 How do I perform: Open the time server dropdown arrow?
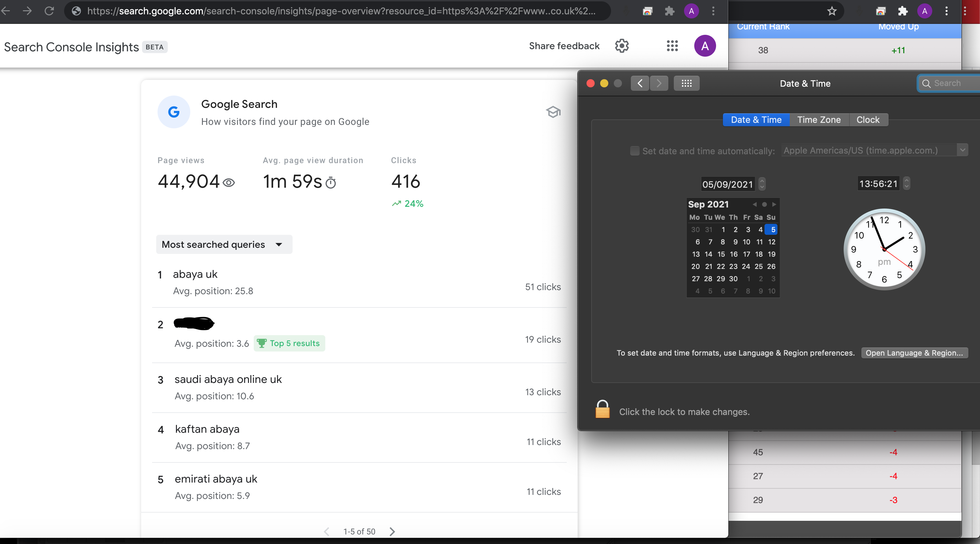tap(962, 150)
